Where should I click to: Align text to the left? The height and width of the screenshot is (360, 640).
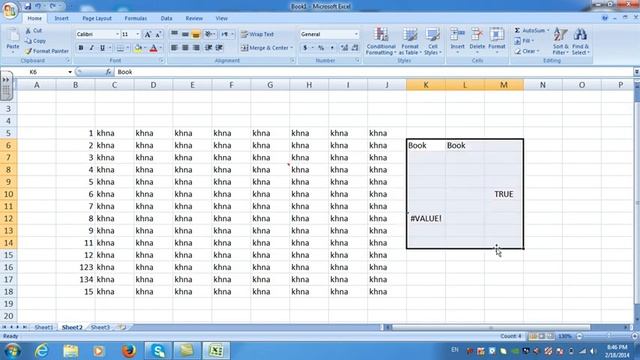point(174,48)
